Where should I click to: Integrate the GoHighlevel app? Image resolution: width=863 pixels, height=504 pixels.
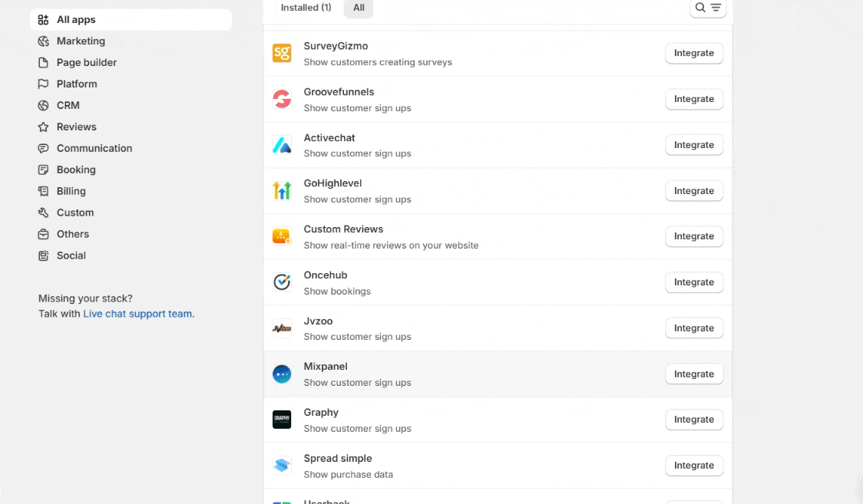click(x=694, y=191)
